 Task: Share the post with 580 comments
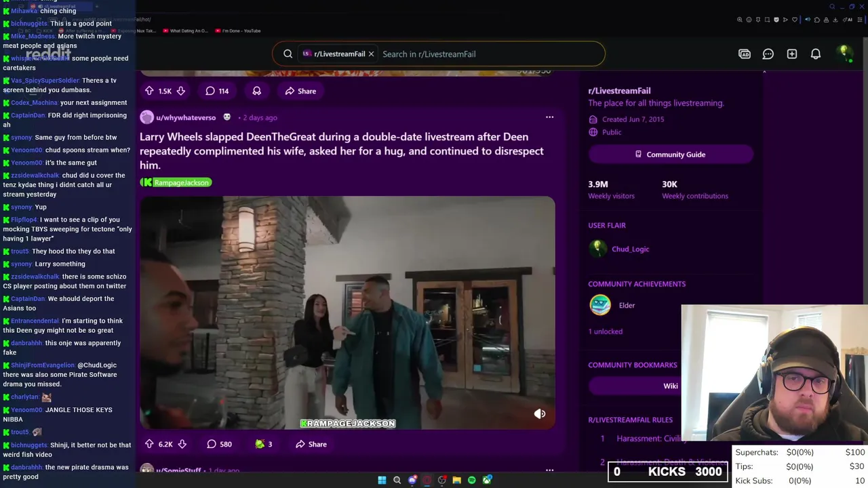pos(311,444)
